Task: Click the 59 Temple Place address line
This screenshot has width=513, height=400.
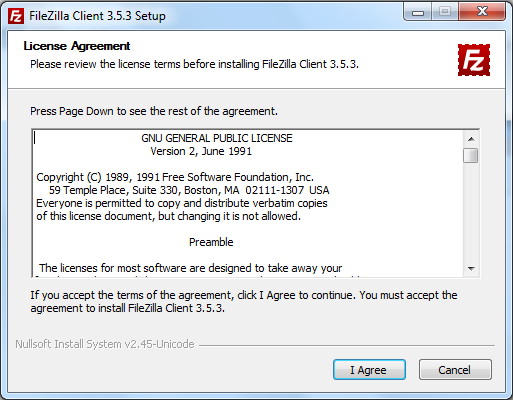Action: tap(189, 190)
